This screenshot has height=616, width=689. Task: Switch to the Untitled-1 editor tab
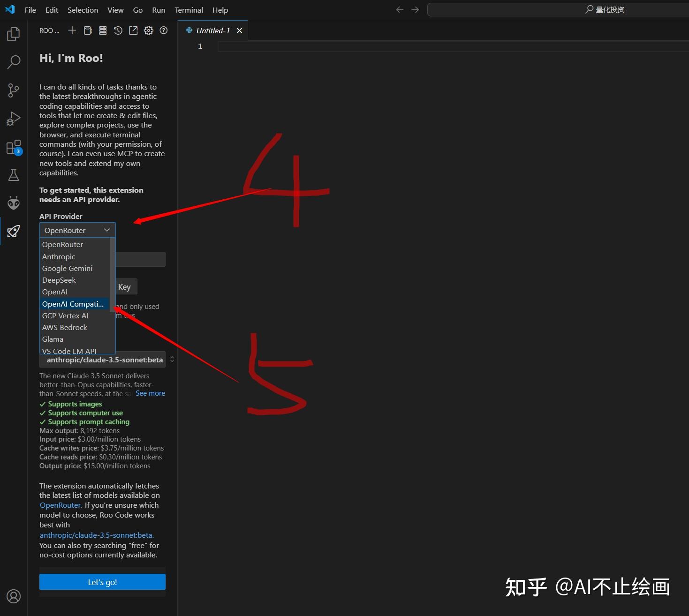[213, 30]
